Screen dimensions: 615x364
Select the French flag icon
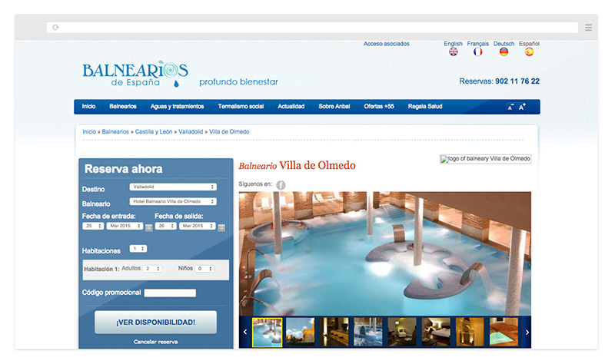[x=477, y=51]
